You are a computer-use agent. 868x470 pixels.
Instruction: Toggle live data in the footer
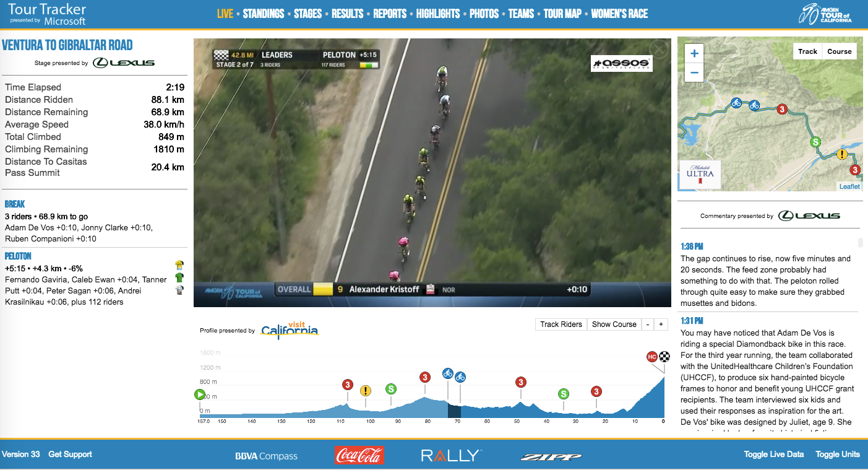pyautogui.click(x=774, y=455)
